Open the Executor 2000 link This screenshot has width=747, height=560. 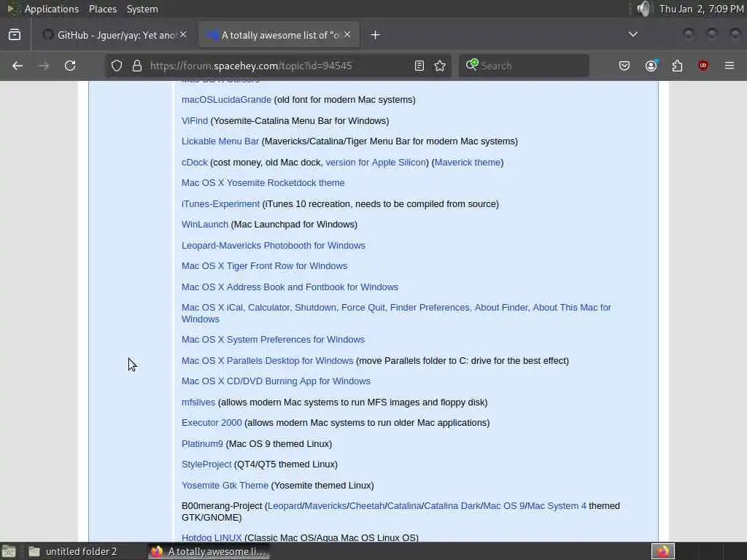(x=212, y=423)
